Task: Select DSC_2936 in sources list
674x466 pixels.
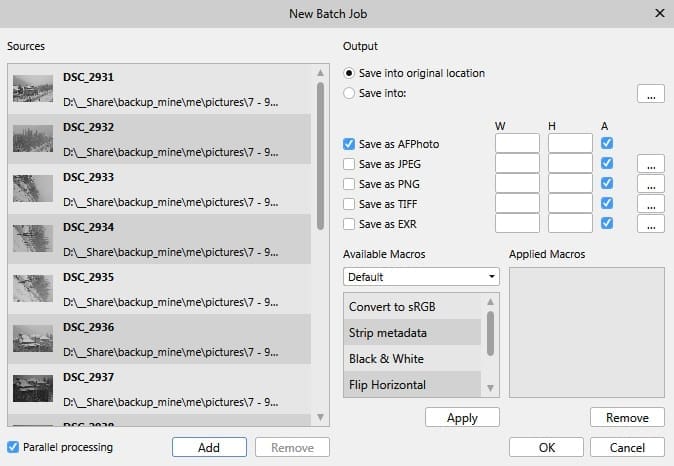Action: point(159,339)
